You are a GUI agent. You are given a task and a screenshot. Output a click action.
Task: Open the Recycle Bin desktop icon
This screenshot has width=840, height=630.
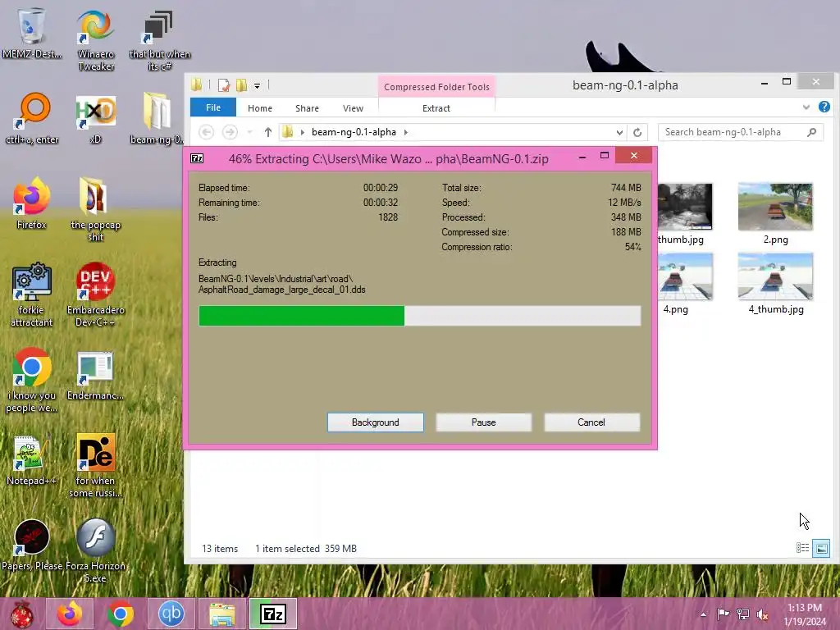click(32, 25)
